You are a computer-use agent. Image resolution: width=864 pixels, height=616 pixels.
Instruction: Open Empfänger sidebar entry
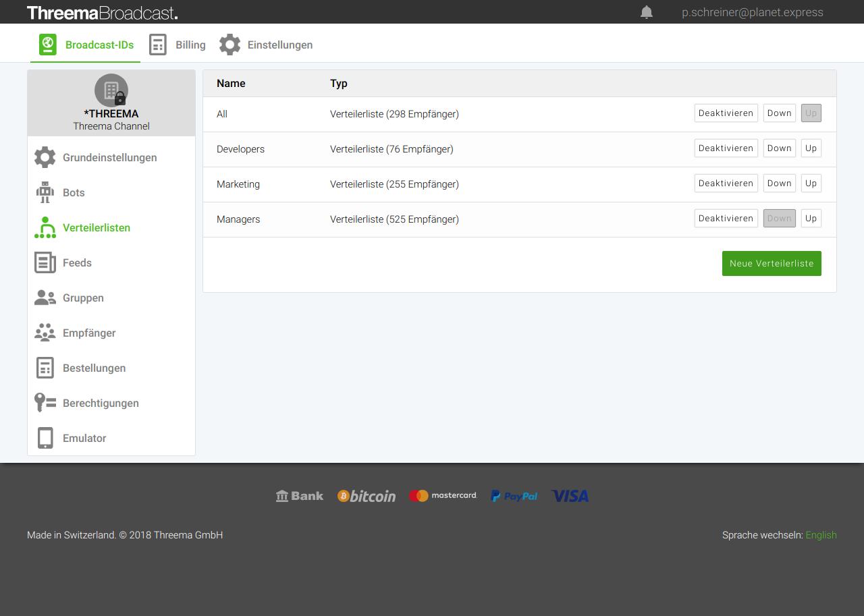pos(111,333)
